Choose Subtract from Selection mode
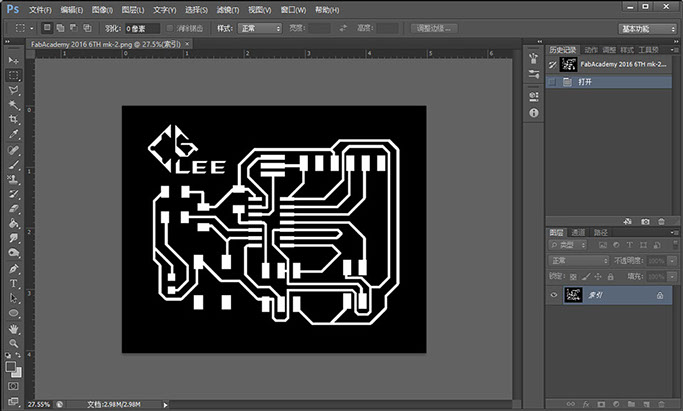Screen dimensions: 683x411 [74, 28]
